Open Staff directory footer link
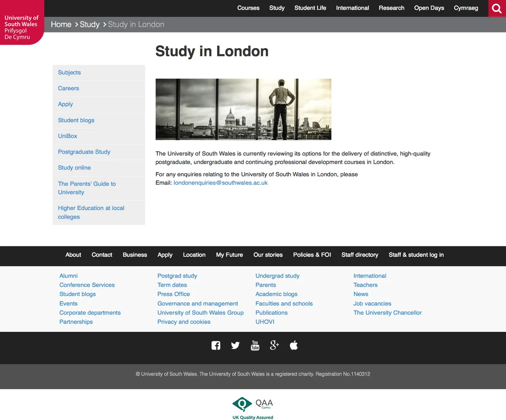The height and width of the screenshot is (420, 506). click(360, 255)
